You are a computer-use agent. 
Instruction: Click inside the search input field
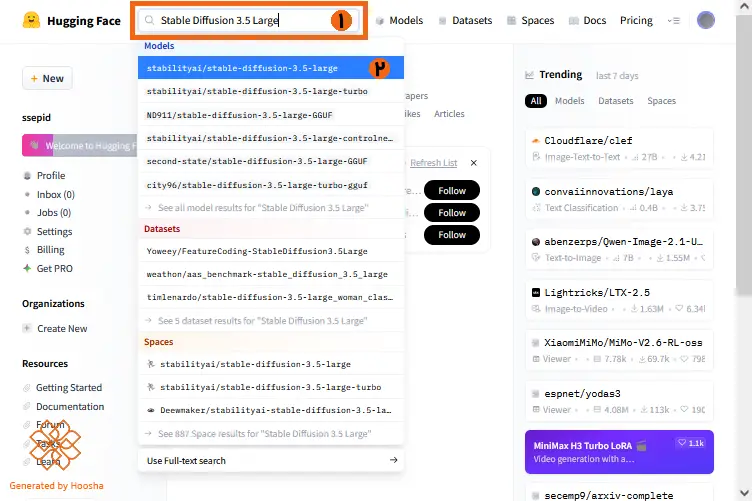tap(248, 20)
